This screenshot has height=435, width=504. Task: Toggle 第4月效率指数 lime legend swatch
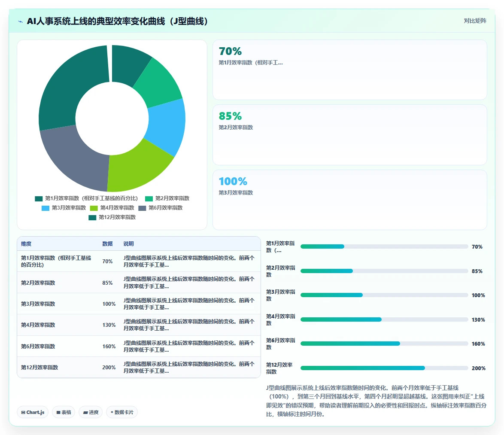(94, 208)
